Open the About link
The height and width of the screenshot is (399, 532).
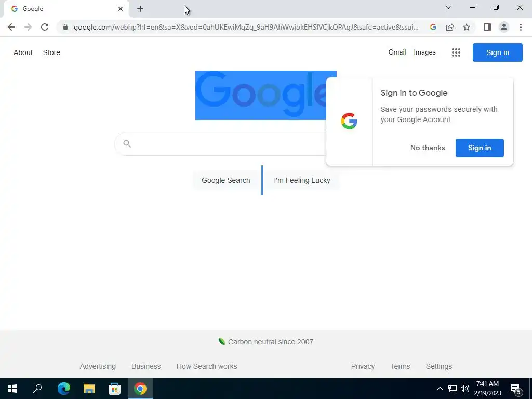point(23,52)
